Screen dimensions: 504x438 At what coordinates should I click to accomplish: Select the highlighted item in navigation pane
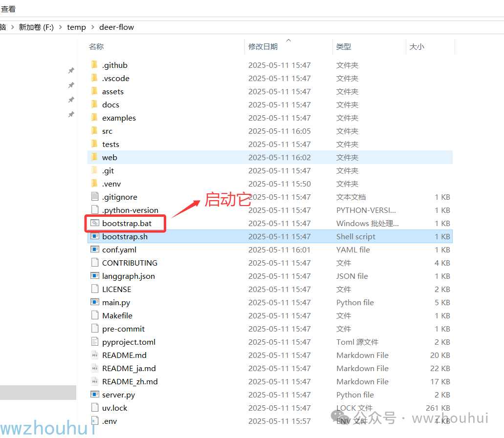(38, 392)
